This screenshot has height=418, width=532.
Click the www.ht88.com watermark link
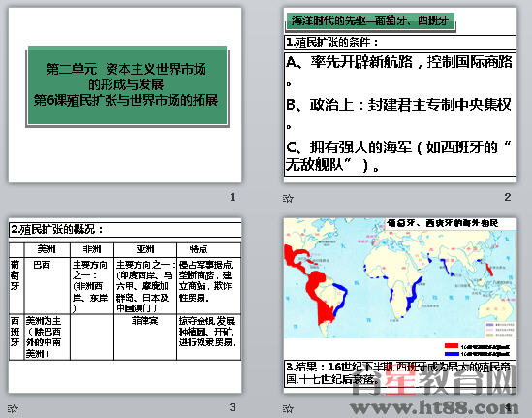(435, 407)
